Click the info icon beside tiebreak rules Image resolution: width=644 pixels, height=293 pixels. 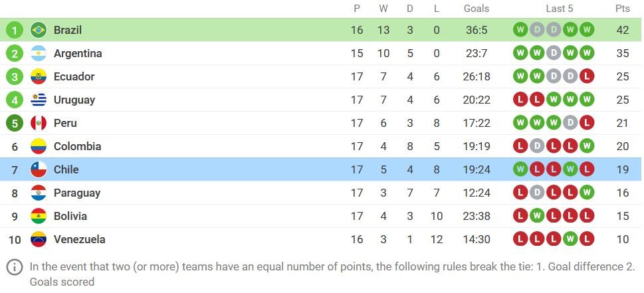tap(15, 267)
